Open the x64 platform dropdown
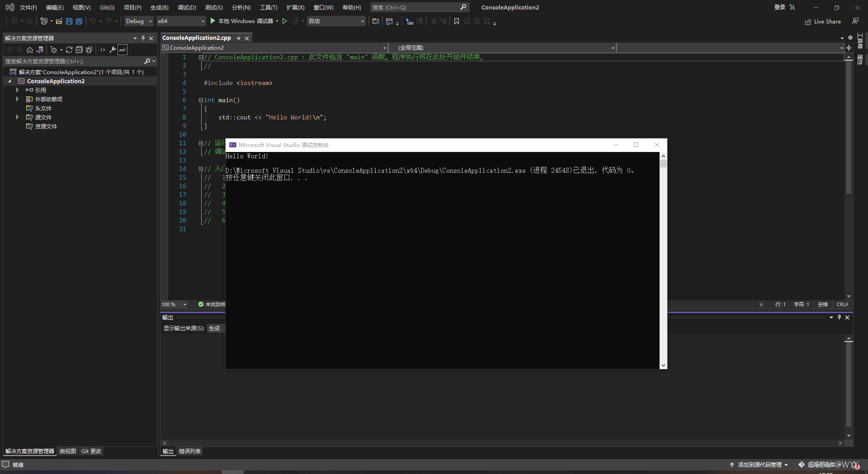 tap(181, 21)
